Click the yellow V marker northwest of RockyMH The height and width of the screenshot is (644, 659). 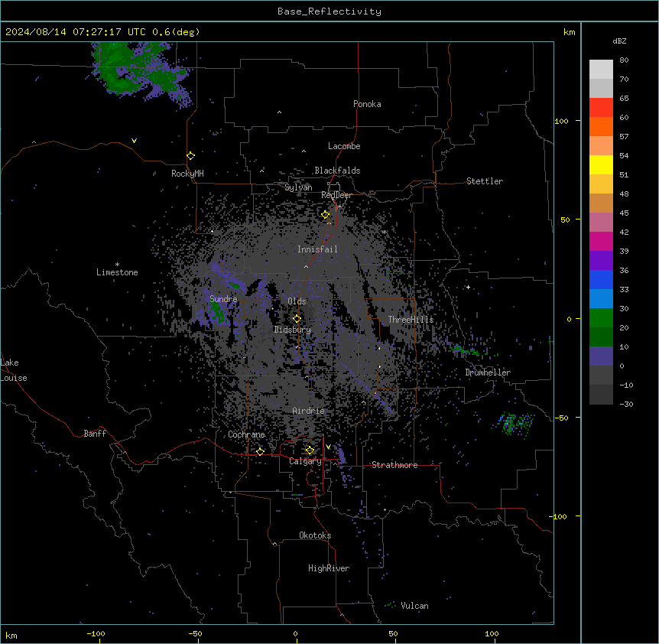(134, 141)
